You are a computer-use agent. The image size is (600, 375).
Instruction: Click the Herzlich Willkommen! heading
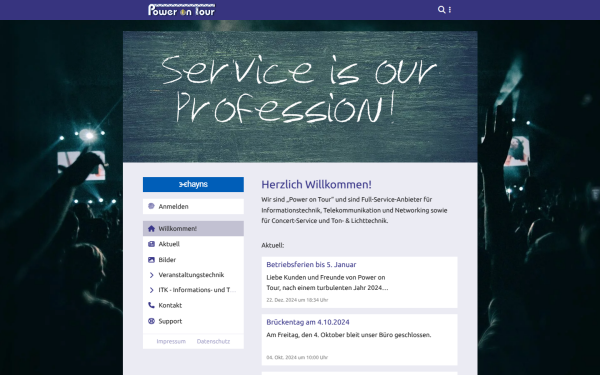pos(316,184)
